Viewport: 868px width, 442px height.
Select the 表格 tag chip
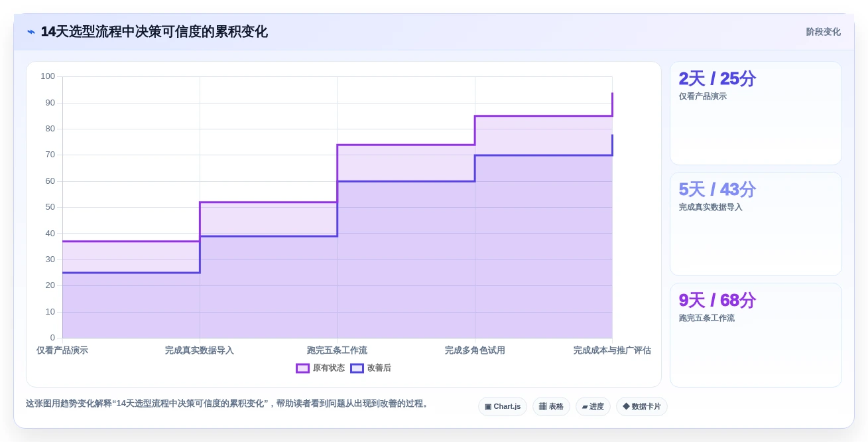pos(551,406)
